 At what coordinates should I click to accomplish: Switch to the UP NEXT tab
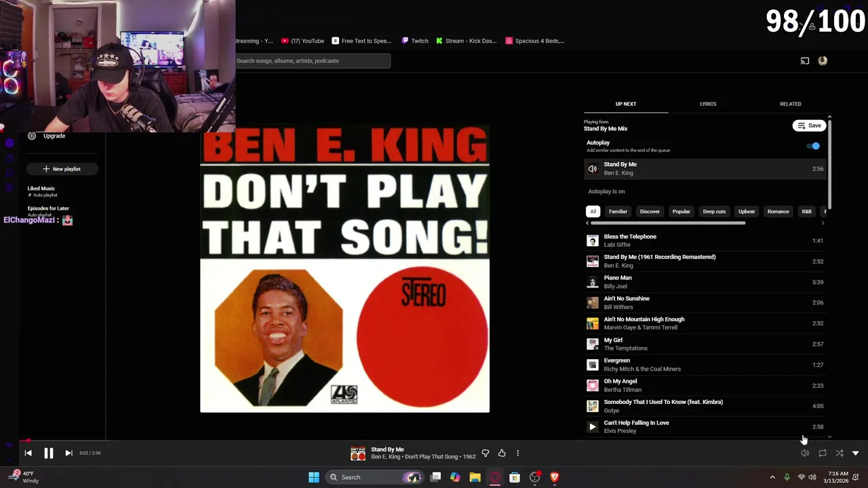point(626,104)
